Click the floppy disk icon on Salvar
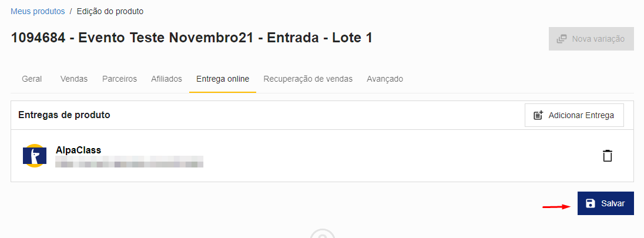 tap(590, 203)
